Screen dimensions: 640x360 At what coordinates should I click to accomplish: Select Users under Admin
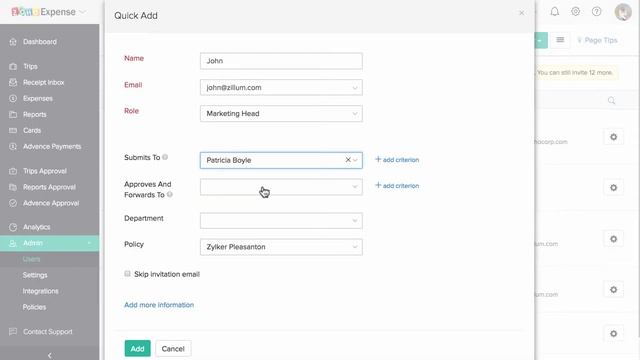click(31, 259)
